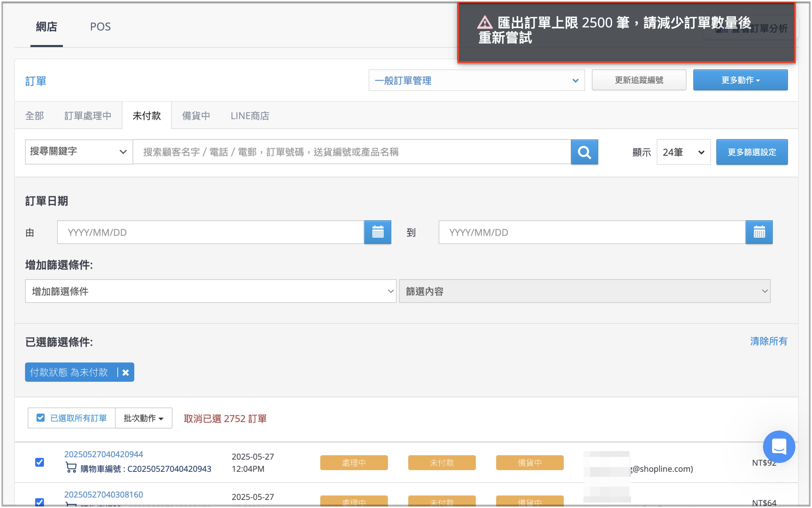Select the 全部 orders tab

34,116
